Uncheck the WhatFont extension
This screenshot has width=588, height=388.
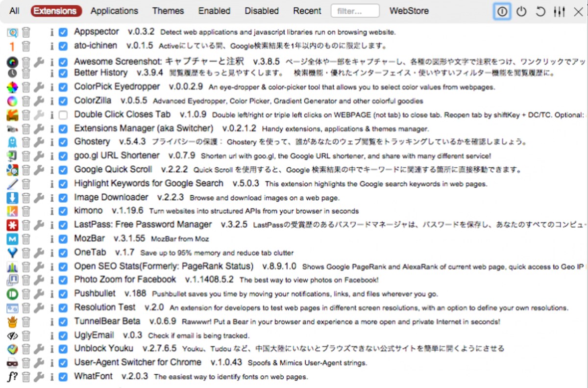point(63,377)
